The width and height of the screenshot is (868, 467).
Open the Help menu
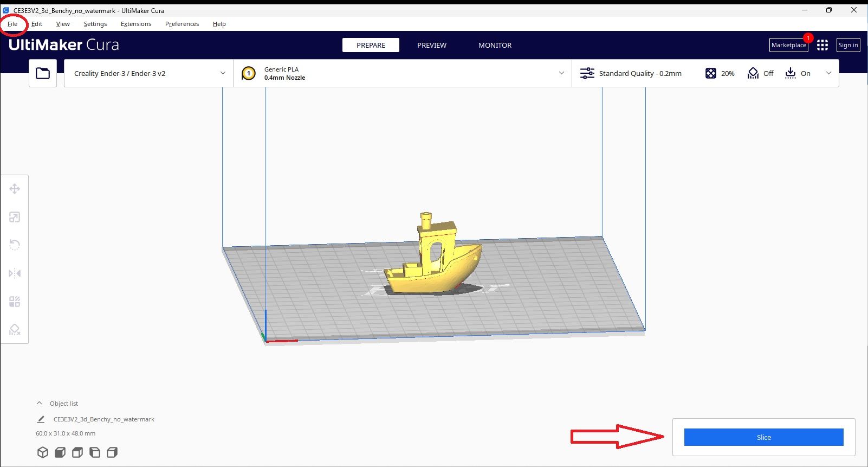coord(219,24)
